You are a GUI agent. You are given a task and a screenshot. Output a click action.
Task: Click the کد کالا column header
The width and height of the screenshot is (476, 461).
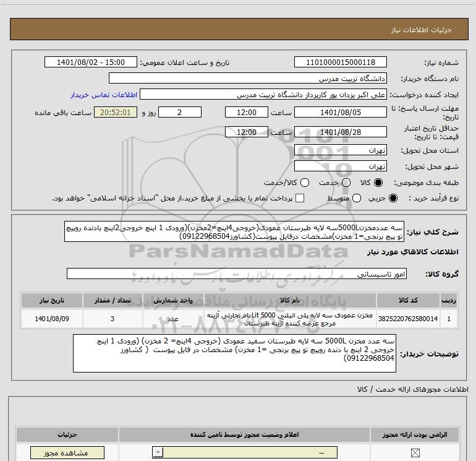click(408, 300)
